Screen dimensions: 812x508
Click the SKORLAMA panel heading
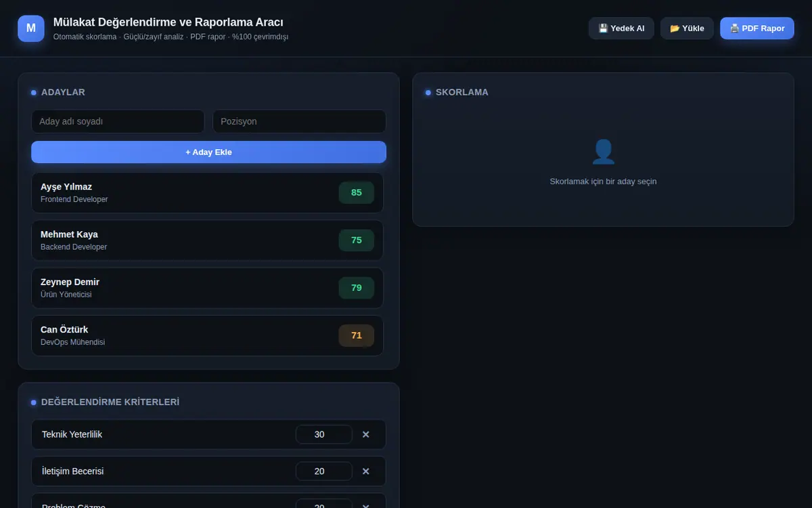462,92
